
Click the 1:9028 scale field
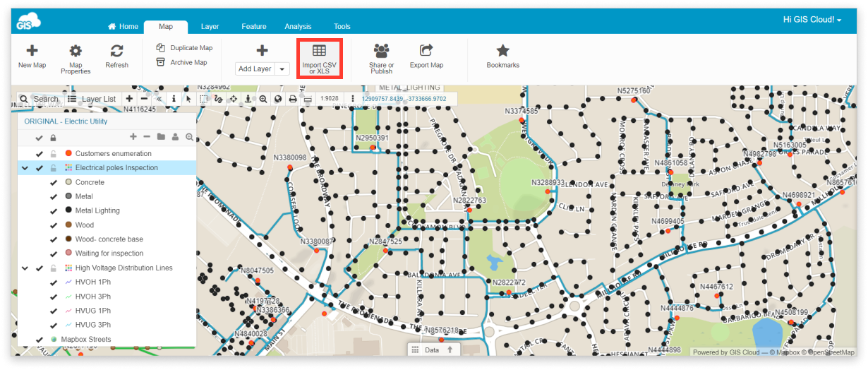[330, 99]
